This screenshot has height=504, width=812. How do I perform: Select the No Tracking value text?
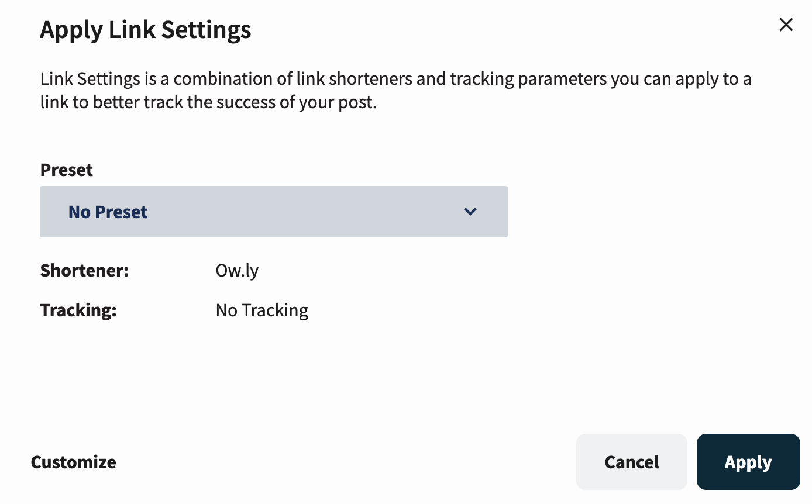click(262, 310)
